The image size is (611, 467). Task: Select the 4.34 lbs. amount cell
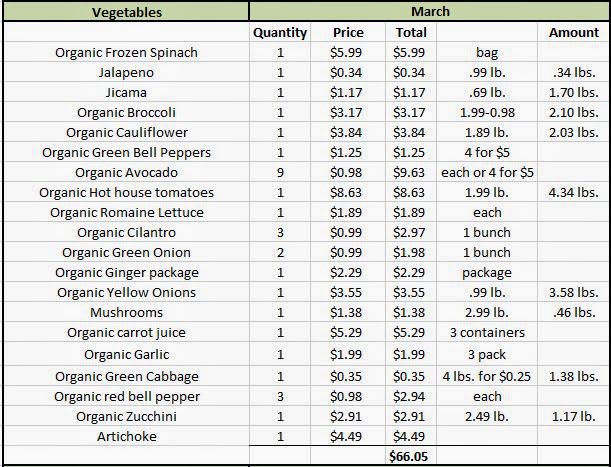(574, 192)
